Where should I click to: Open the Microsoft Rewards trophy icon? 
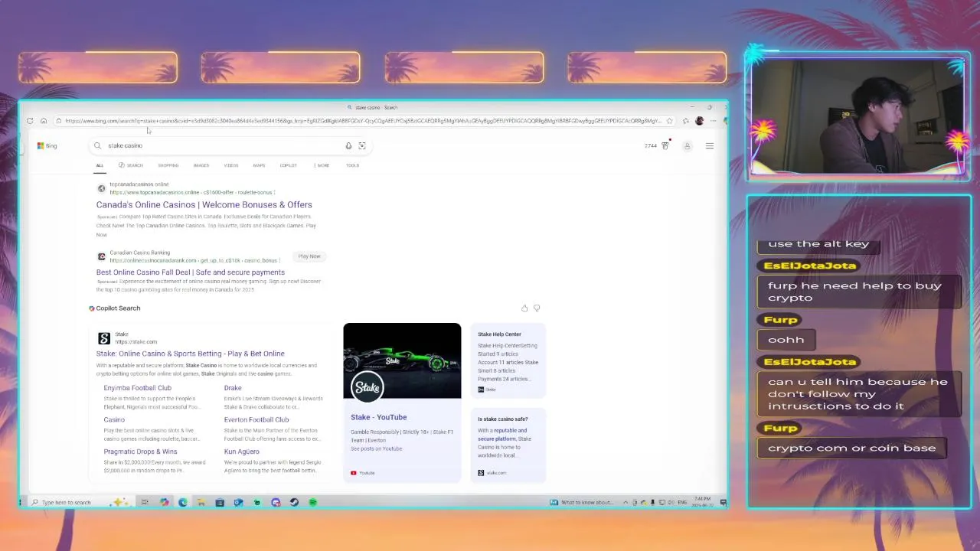(665, 145)
